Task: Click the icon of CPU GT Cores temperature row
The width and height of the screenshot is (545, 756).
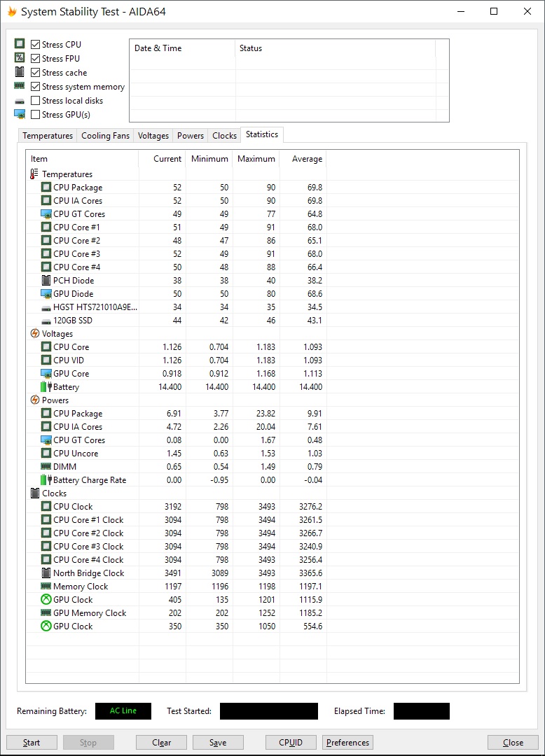Action: [x=46, y=213]
